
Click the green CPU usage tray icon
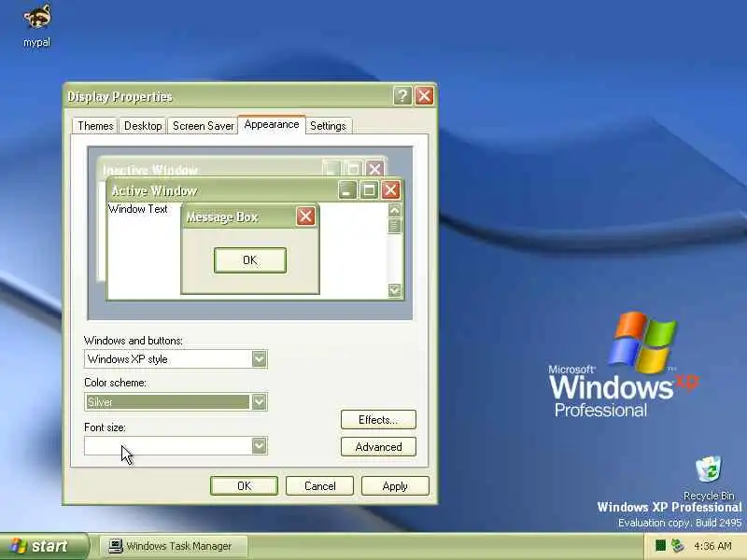[660, 546]
